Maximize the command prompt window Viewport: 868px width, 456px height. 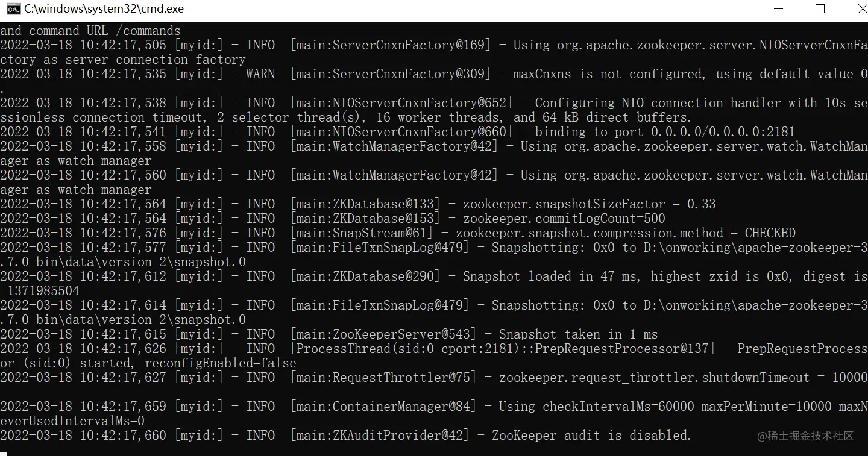point(820,8)
